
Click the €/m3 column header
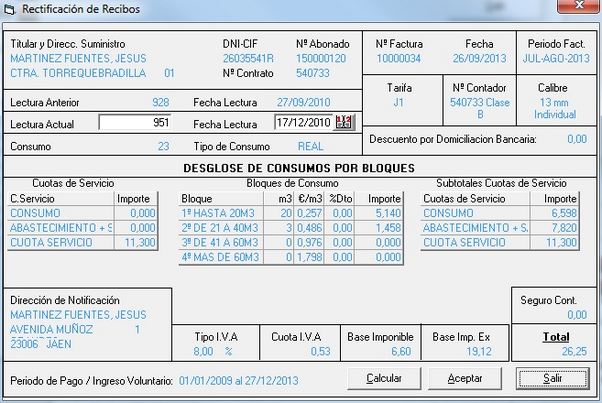click(x=309, y=198)
